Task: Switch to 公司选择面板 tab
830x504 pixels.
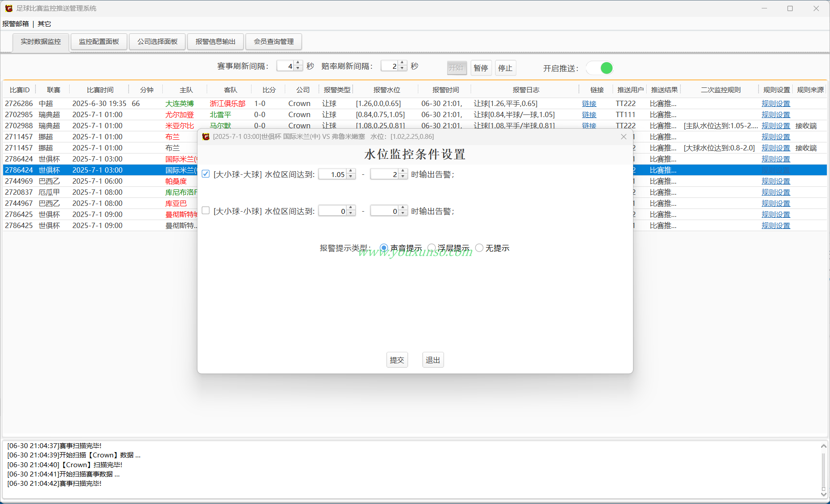Action: (x=157, y=42)
